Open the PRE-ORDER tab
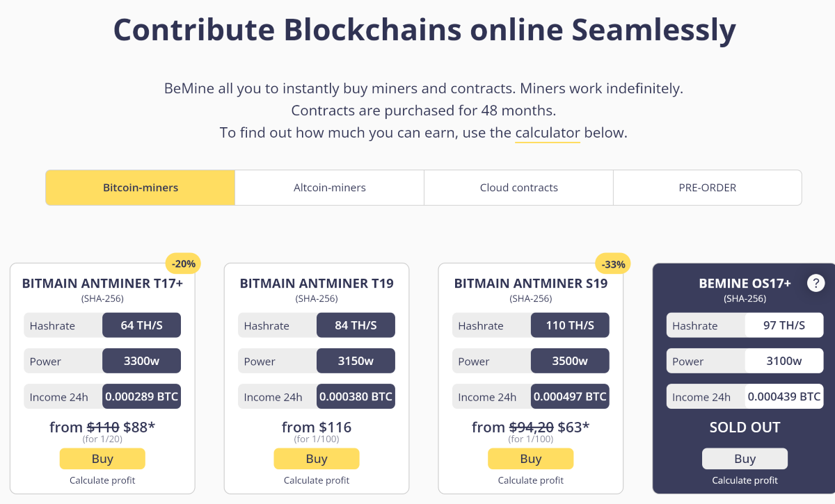 coord(707,188)
